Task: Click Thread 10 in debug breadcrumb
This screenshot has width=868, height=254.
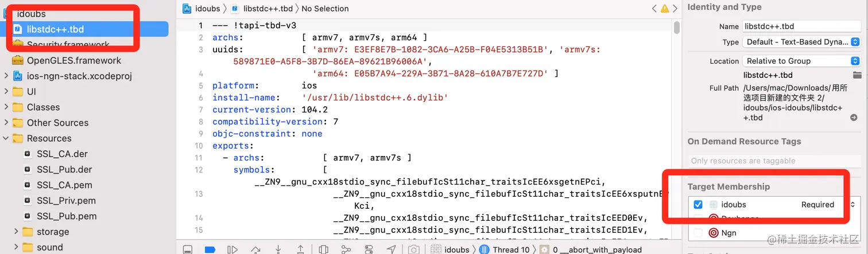Action: click(x=510, y=249)
